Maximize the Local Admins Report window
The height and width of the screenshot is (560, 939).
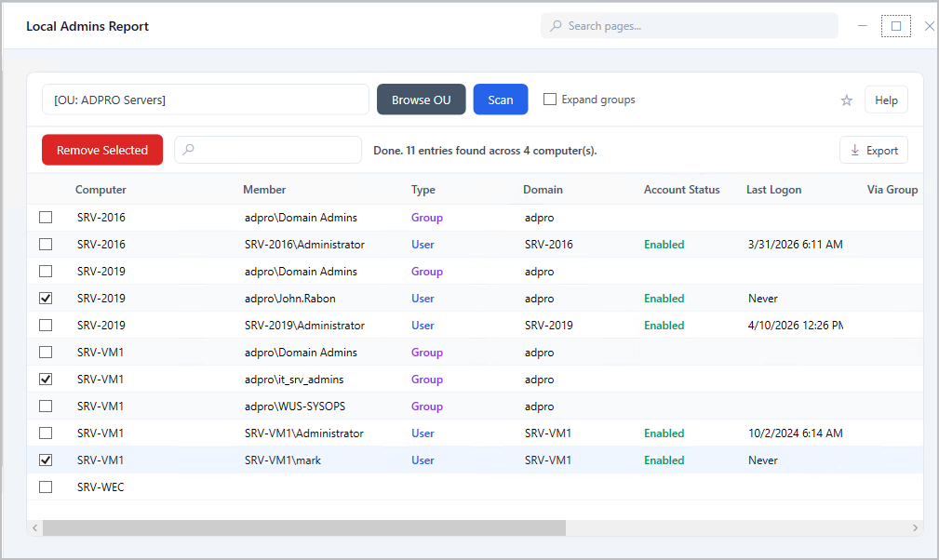point(896,26)
